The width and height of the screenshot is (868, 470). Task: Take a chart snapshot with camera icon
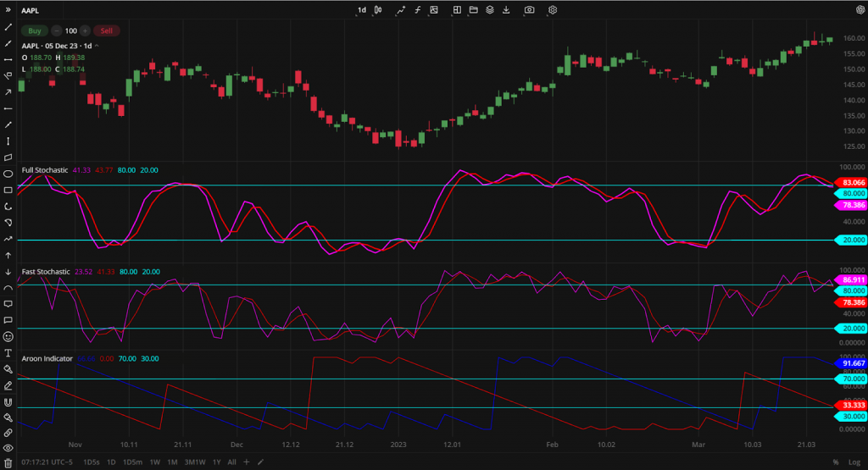click(529, 10)
